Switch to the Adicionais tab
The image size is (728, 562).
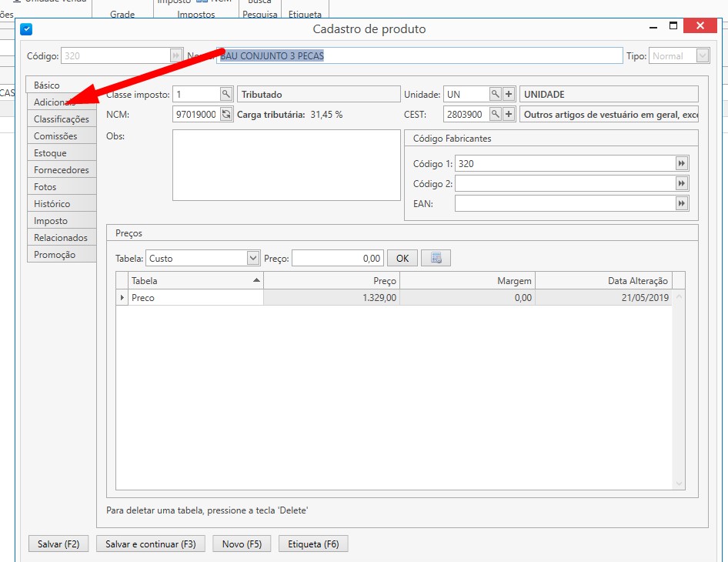pyautogui.click(x=55, y=102)
